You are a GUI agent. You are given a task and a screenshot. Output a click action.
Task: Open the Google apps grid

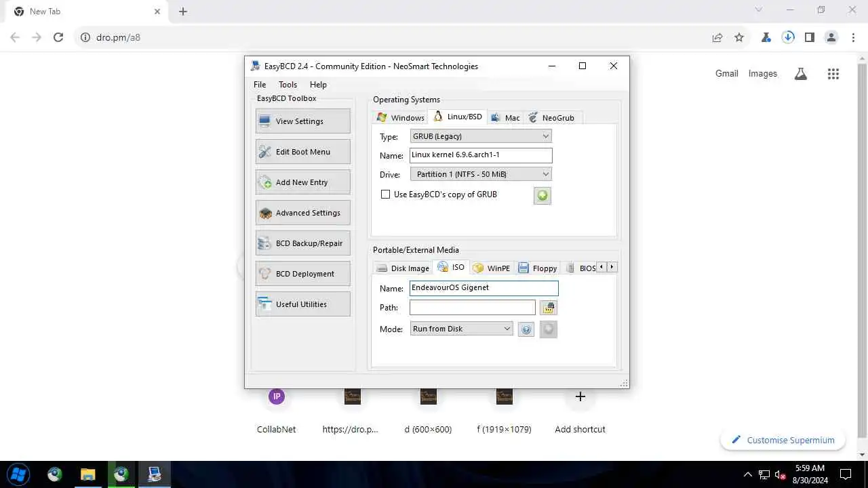tap(833, 74)
